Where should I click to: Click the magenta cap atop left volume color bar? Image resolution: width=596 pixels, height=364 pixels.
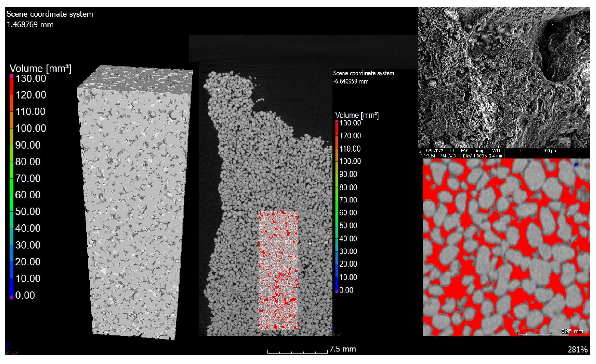point(11,76)
